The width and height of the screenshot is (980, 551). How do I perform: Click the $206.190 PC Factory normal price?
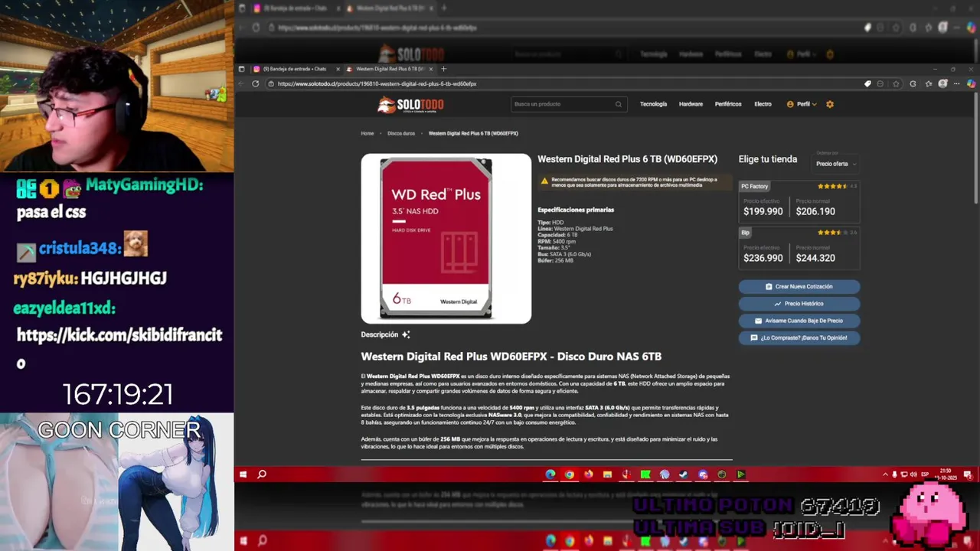pyautogui.click(x=815, y=212)
